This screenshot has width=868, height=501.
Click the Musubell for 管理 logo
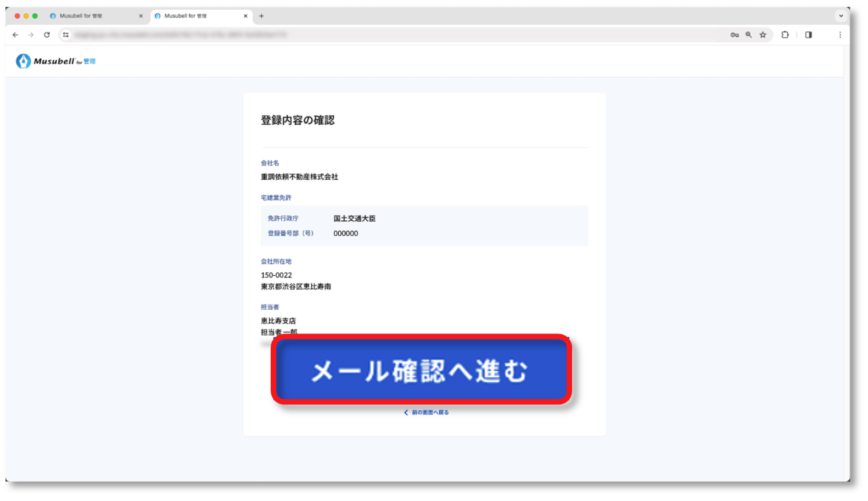pos(56,61)
